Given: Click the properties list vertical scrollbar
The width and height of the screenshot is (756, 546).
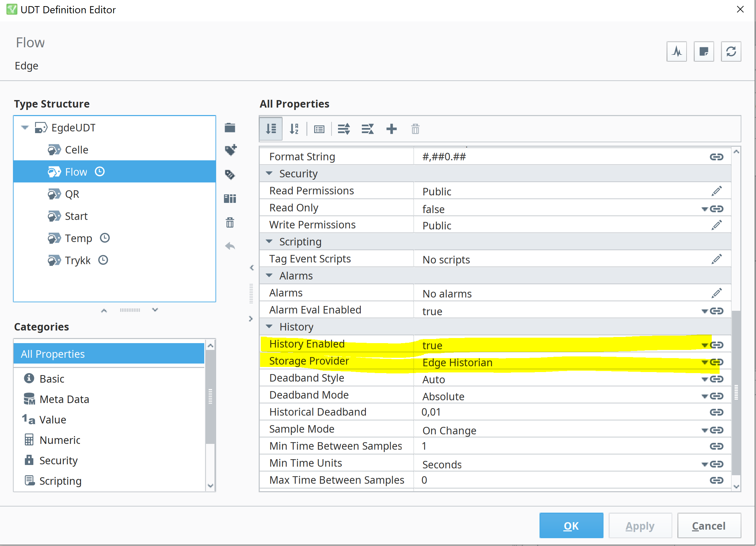Looking at the screenshot, I should pos(736,393).
